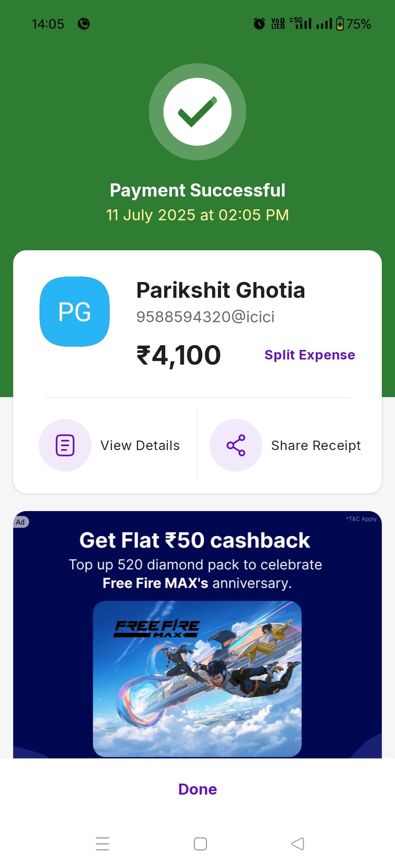The image size is (395, 868).
Task: Tap the Free Fire MAX ad image
Action: pos(197,679)
